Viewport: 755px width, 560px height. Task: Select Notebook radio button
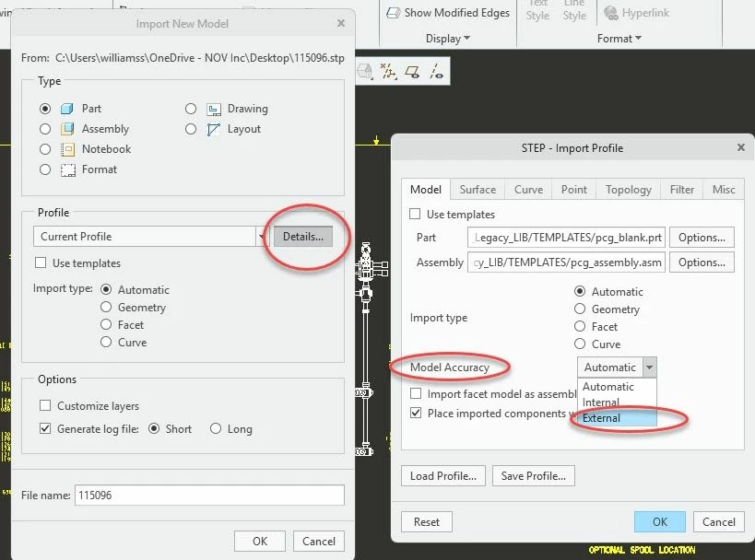tap(45, 149)
